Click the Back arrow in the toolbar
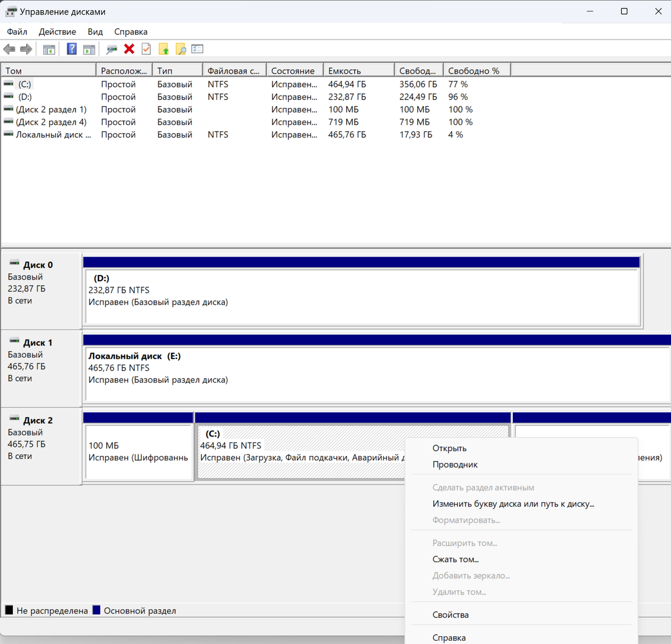This screenshot has height=644, width=671. tap(9, 49)
